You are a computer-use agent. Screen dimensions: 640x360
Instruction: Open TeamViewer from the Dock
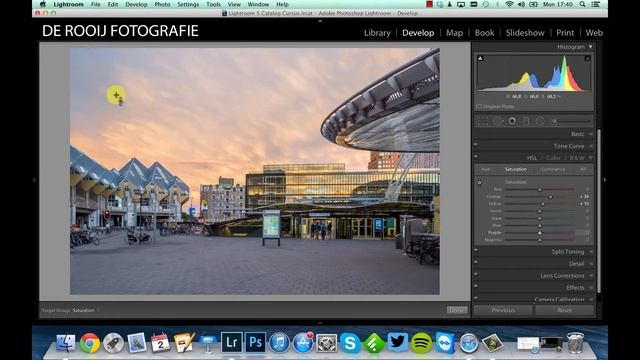[x=445, y=343]
